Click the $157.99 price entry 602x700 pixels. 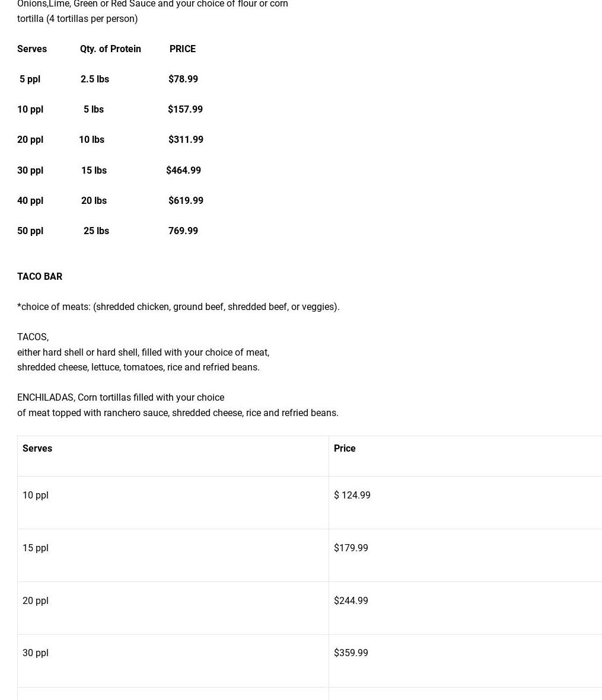coord(185,109)
